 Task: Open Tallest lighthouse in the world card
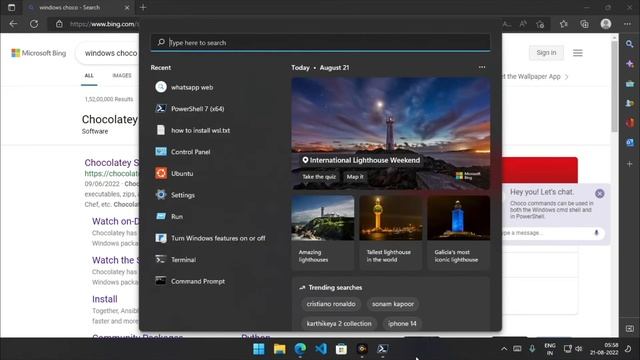[x=391, y=232]
